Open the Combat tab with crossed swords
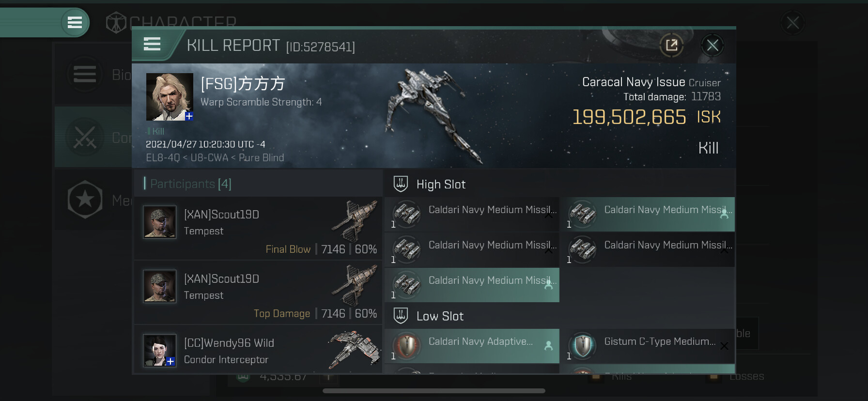The image size is (868, 401). (x=85, y=138)
